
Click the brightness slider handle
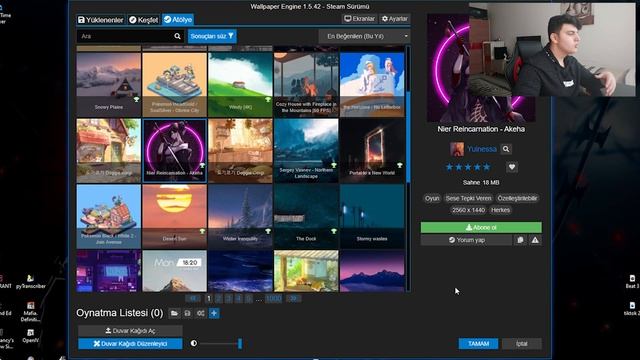click(240, 343)
